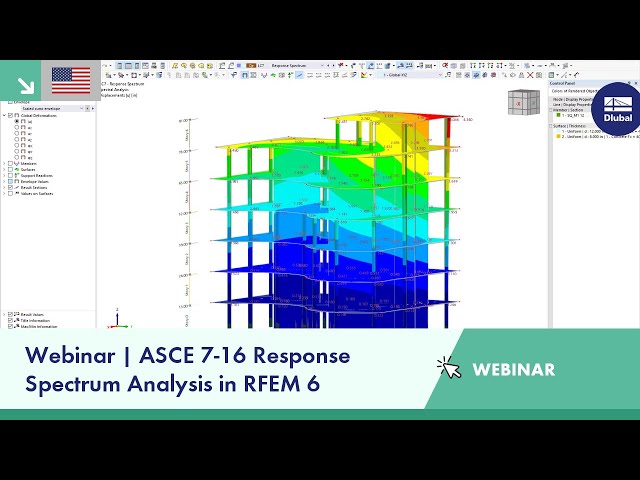Click the print icon in top toolbar

click(x=154, y=65)
